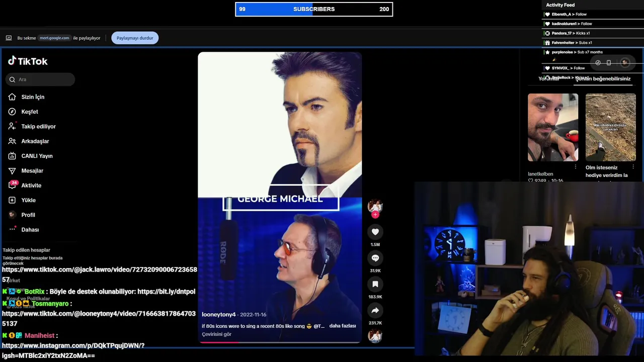Share the video with arrow icon
Viewport: 644px width, 362px height.
tap(375, 310)
